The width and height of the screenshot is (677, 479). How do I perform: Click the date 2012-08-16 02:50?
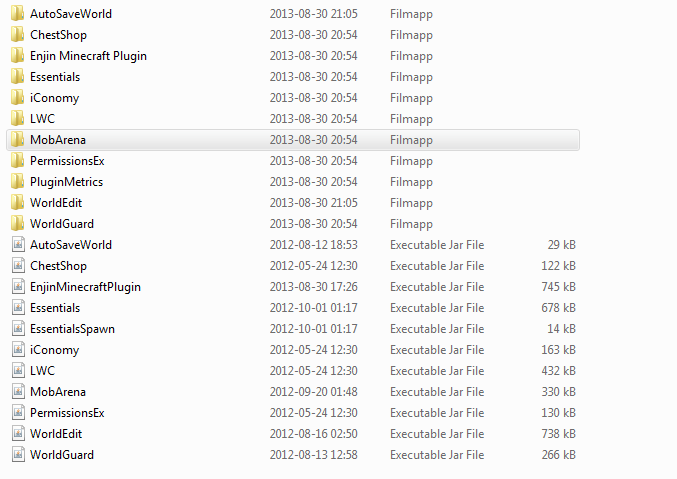[x=313, y=434]
